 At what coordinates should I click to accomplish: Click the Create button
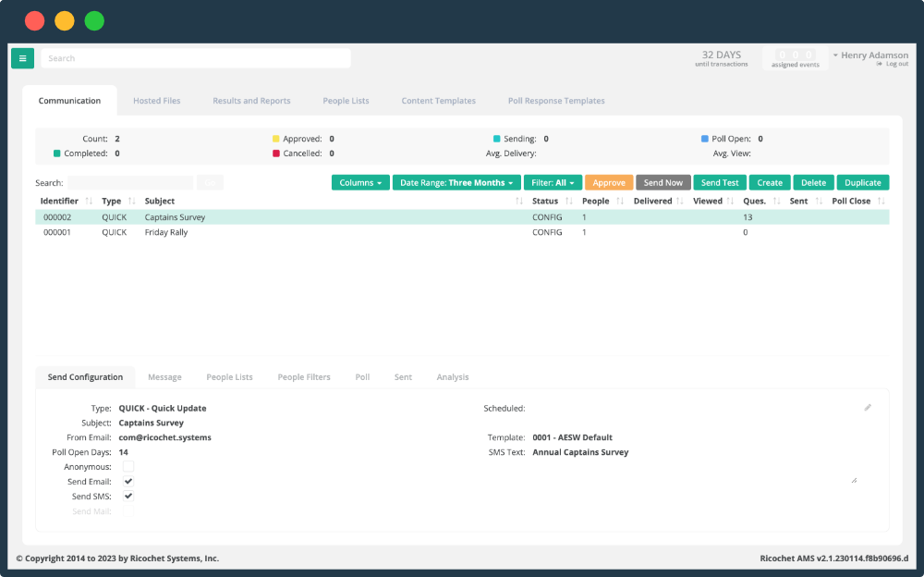click(770, 183)
